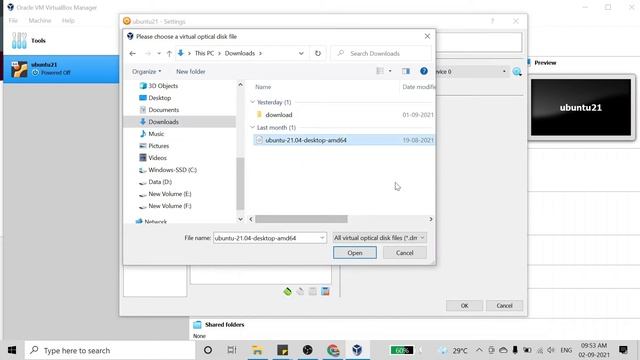Toggle the preview pane icon in file dialog

point(405,71)
